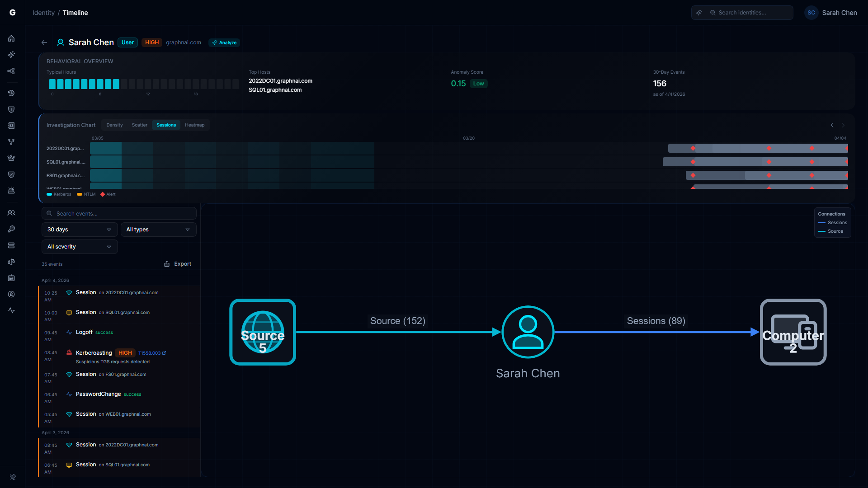Screen dimensions: 868x488
Task: Click the key icon in sidebar
Action: tap(11, 229)
